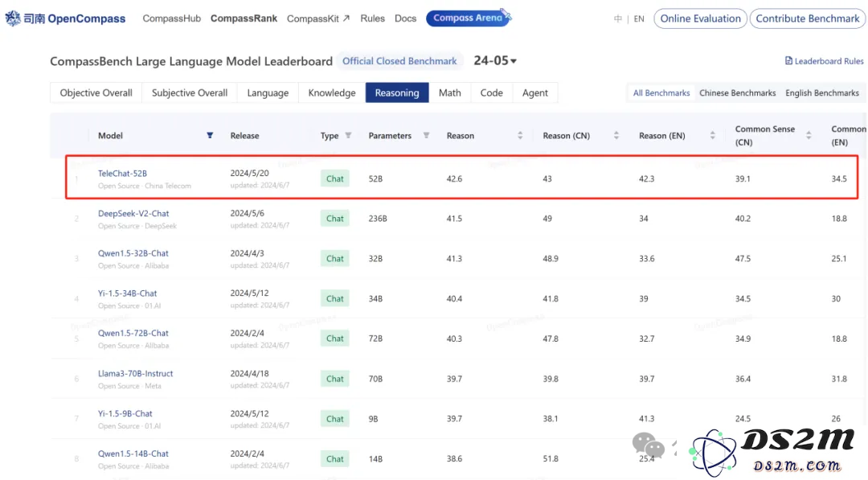Select the Objective Overall tab
868x480 pixels.
[x=96, y=92]
